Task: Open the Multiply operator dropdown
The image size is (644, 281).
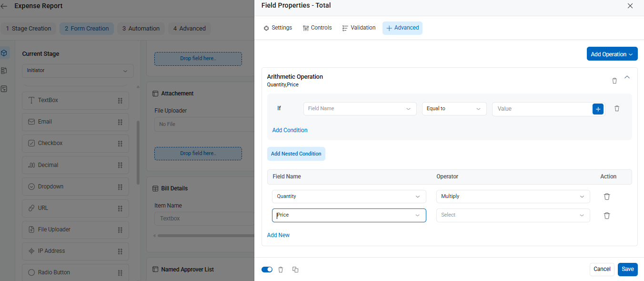Action: tap(513, 197)
